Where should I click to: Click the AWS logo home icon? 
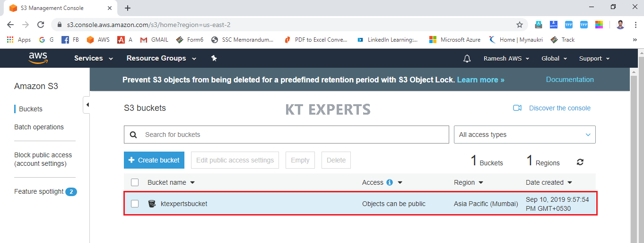pyautogui.click(x=38, y=58)
